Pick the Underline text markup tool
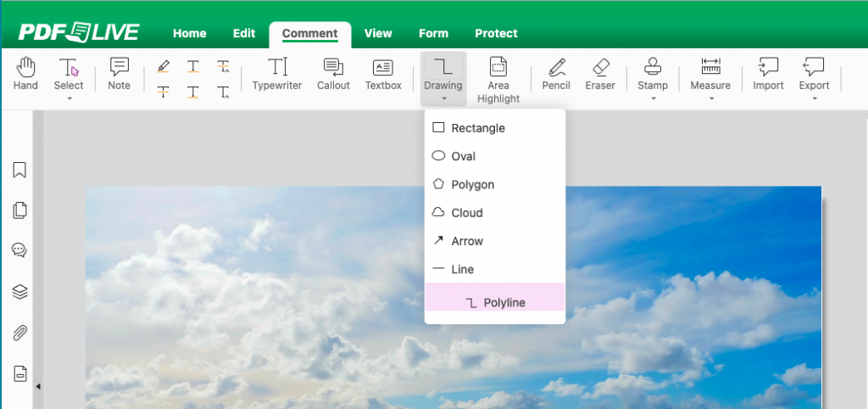 [192, 66]
